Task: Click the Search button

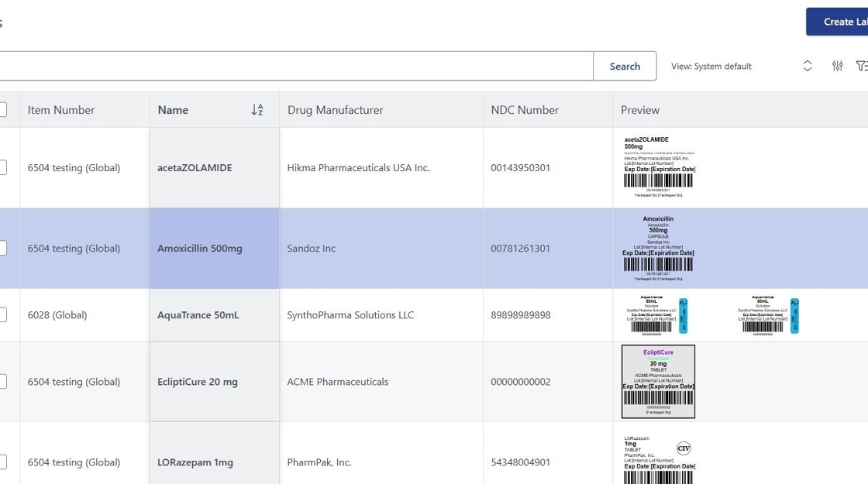Action: pos(625,66)
